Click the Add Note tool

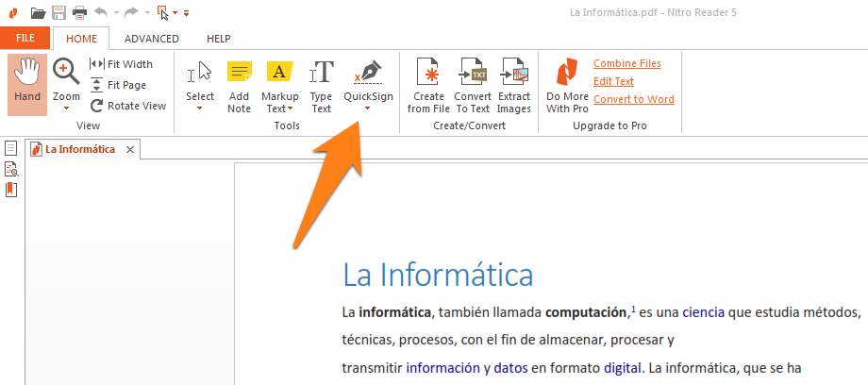pos(239,86)
